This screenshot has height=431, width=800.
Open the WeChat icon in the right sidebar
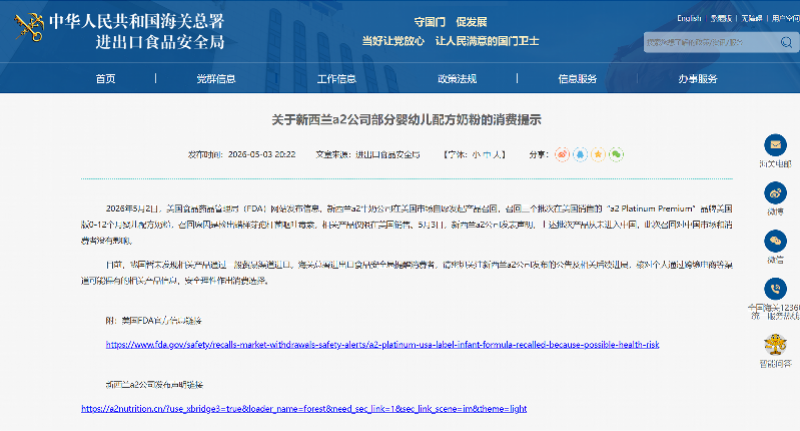pos(775,241)
